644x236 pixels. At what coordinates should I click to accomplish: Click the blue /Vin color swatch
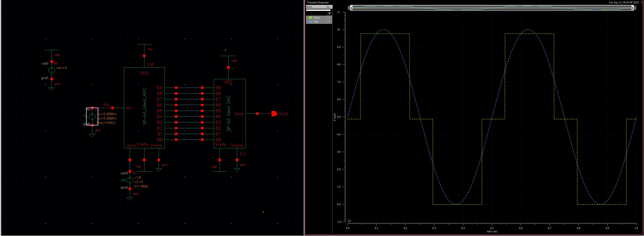[310, 22]
